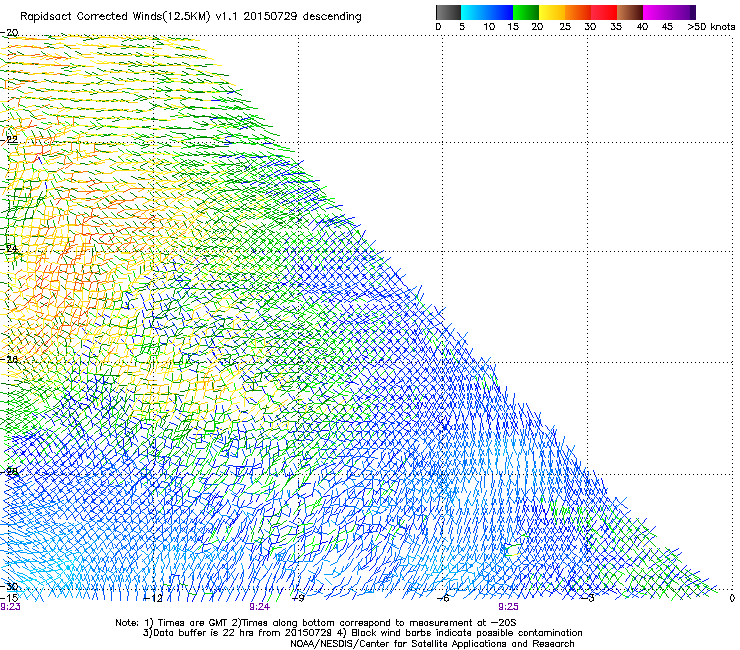
Task: Click the '-20' latitude axis label
Action: coord(9,33)
